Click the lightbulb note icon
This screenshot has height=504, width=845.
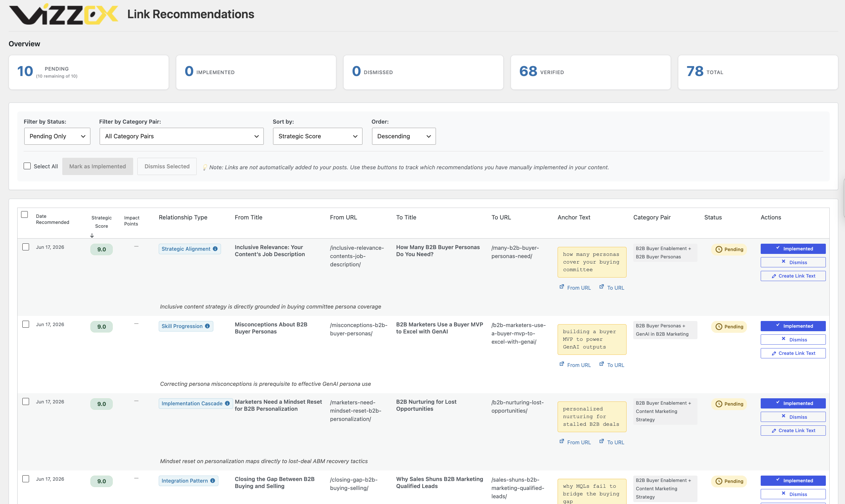pyautogui.click(x=205, y=167)
